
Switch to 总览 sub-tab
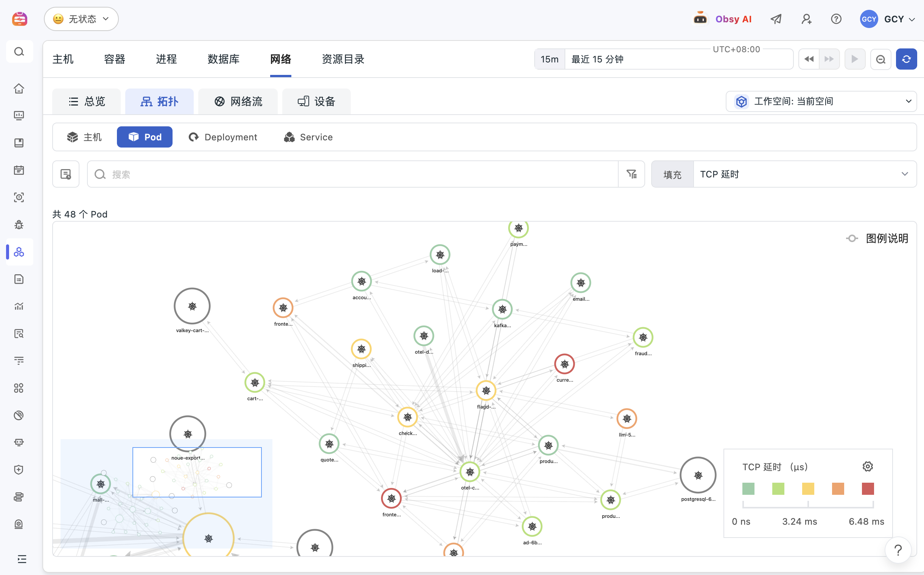[x=86, y=101]
